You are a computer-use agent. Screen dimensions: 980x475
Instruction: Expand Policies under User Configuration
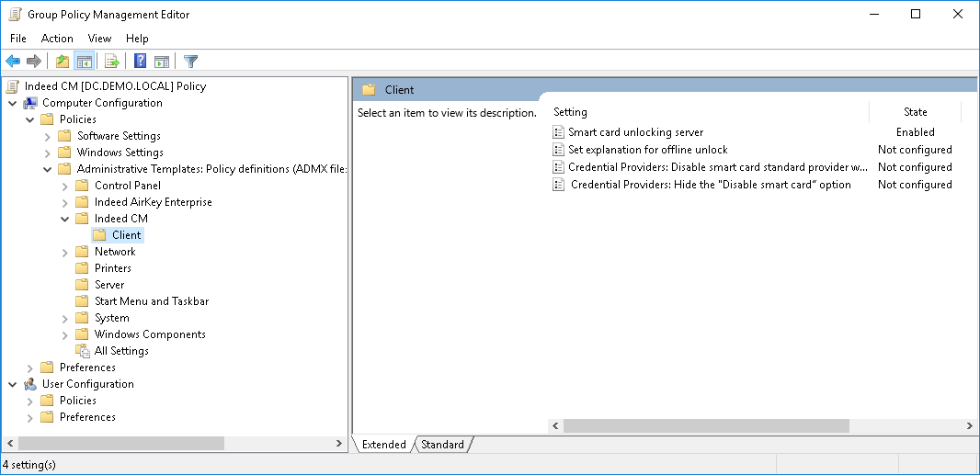[30, 401]
